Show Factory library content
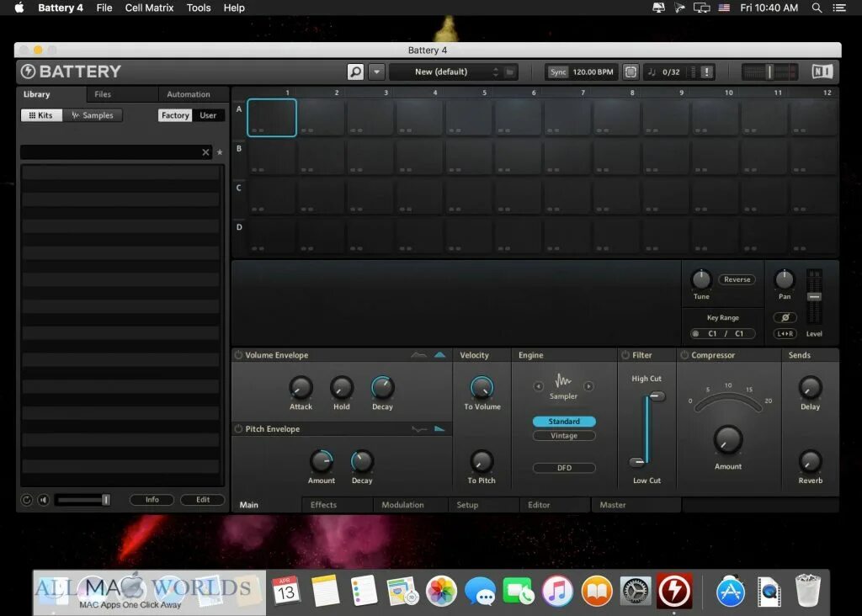862x616 pixels. [x=175, y=115]
